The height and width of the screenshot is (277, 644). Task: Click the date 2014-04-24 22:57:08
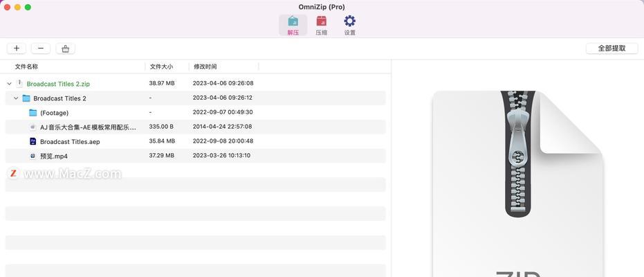point(222,127)
